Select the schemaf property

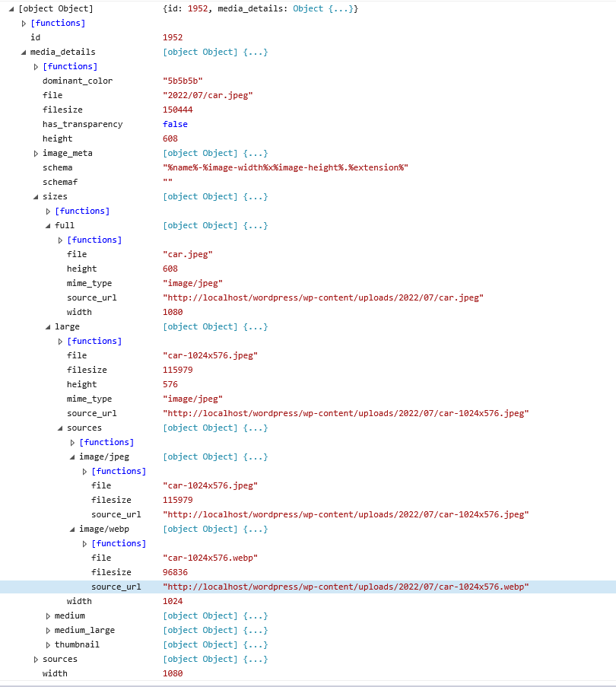[60, 183]
